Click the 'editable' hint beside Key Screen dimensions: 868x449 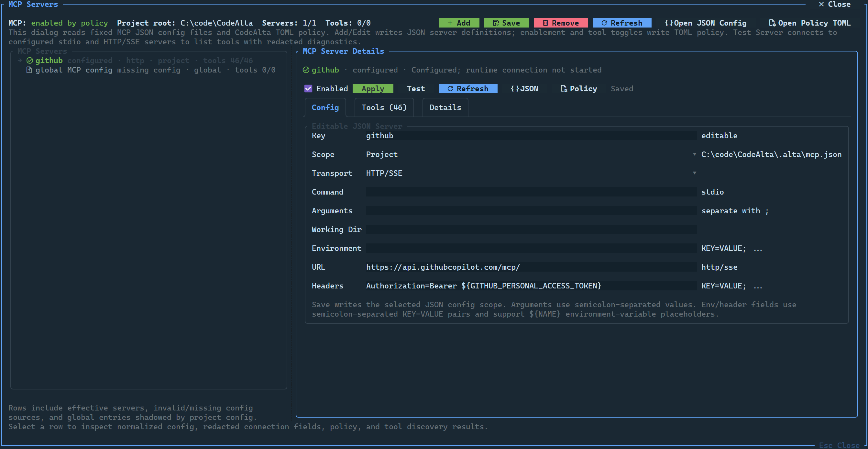pos(719,136)
